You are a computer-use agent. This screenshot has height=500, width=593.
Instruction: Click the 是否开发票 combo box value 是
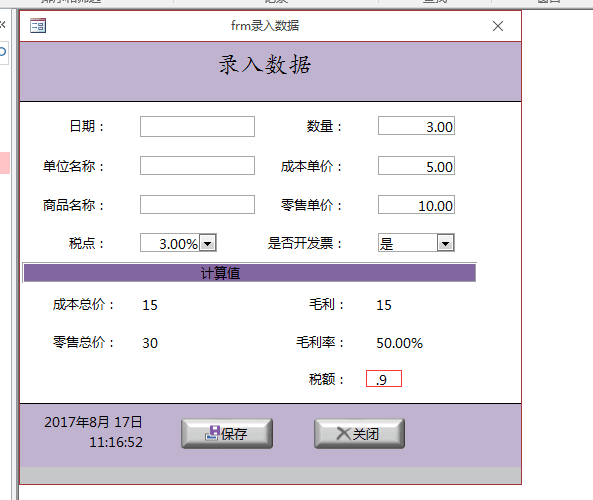click(408, 243)
